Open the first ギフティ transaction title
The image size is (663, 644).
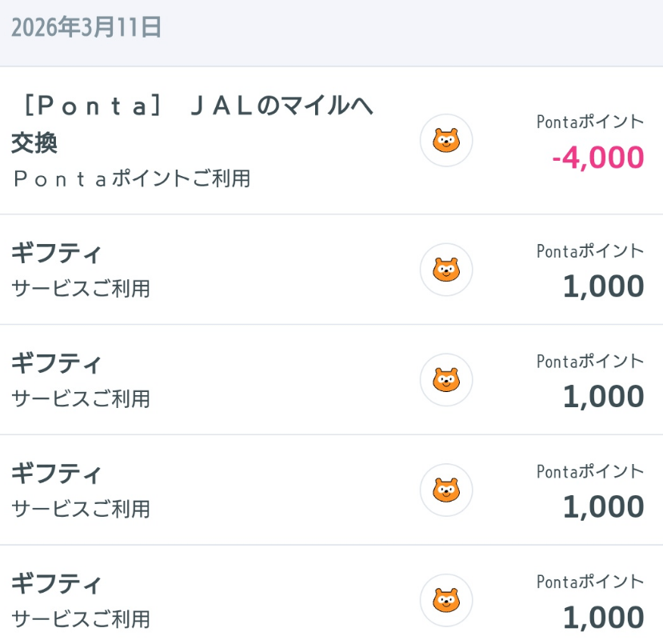pyautogui.click(x=57, y=254)
